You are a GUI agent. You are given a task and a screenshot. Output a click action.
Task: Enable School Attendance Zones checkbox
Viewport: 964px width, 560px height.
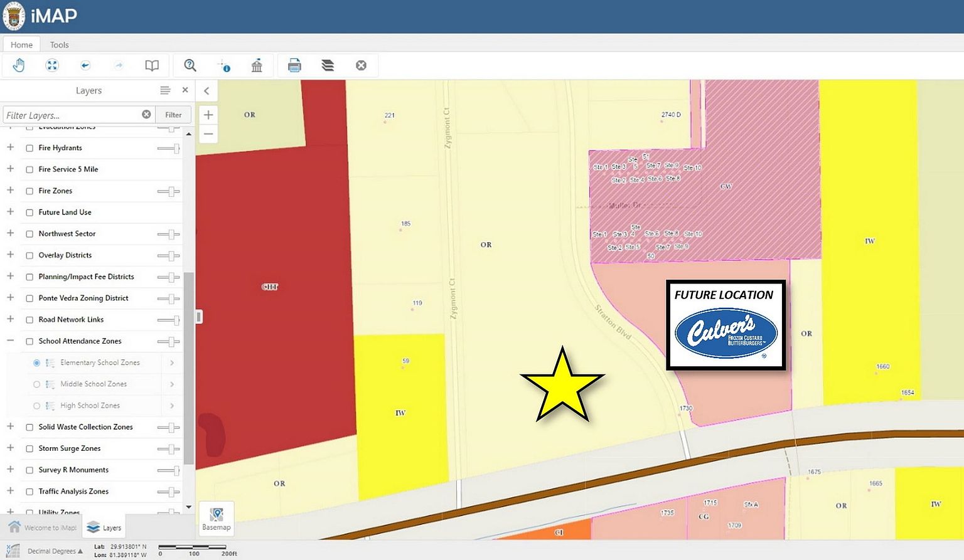point(29,342)
